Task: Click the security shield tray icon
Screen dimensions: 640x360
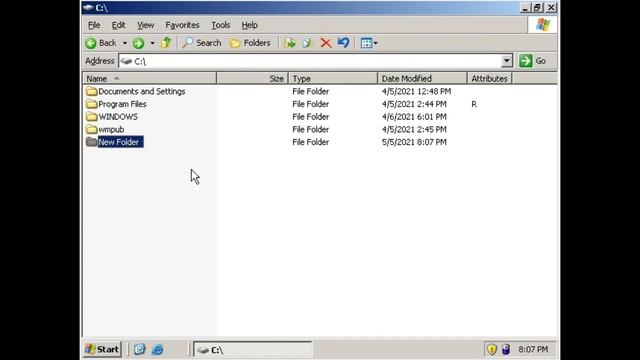Action: tap(492, 349)
